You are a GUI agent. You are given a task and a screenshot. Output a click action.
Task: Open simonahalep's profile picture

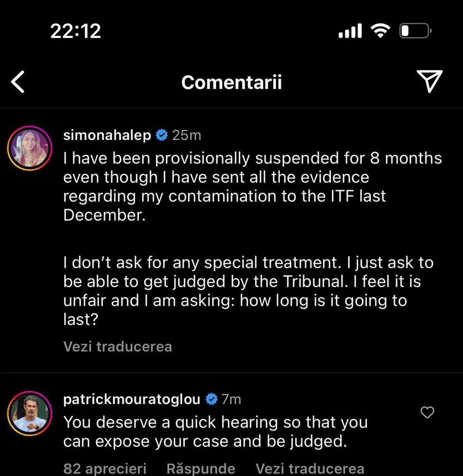(x=30, y=149)
